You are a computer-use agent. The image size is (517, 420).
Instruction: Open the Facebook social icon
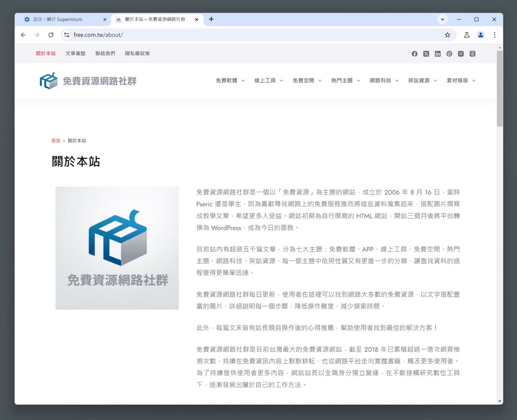point(414,54)
